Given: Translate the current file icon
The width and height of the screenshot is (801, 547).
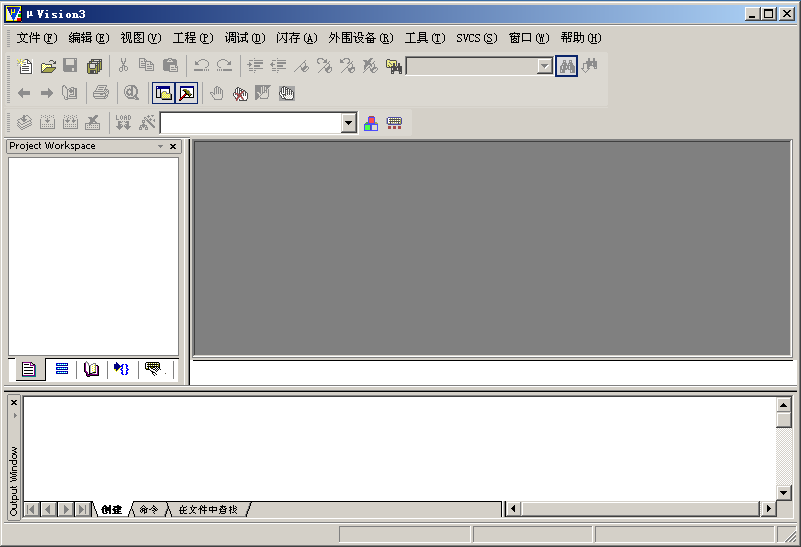Looking at the screenshot, I should [24, 122].
